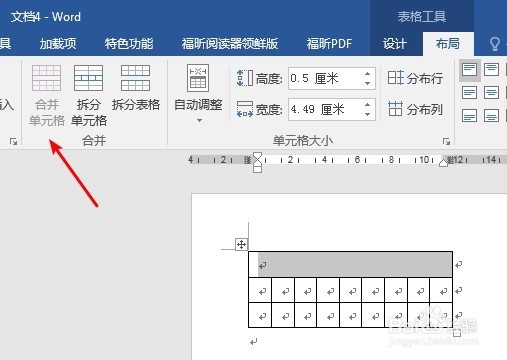Click the table resize handle at bottom right
This screenshot has height=360, width=507.
(457, 332)
